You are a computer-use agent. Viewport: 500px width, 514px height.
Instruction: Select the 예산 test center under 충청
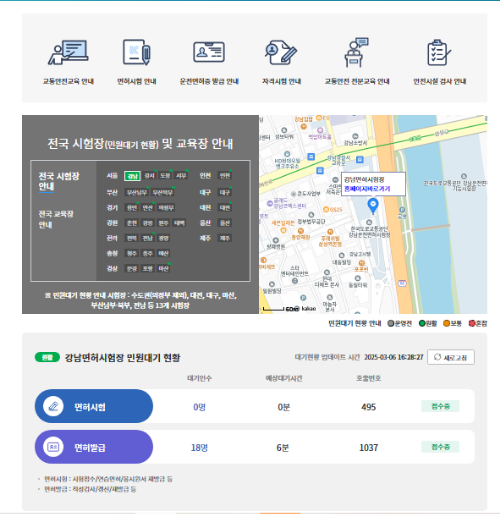click(x=163, y=253)
